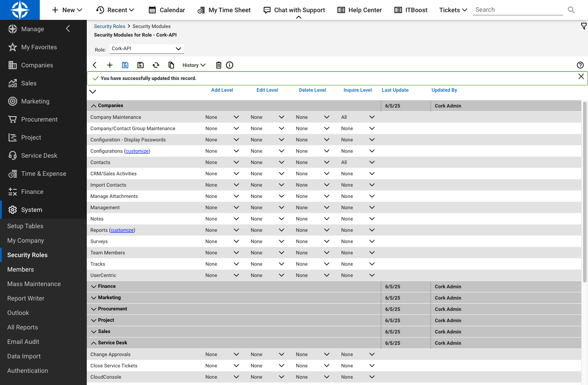Collapse the Service Desk module section
This screenshot has height=385, width=588.
[x=94, y=343]
